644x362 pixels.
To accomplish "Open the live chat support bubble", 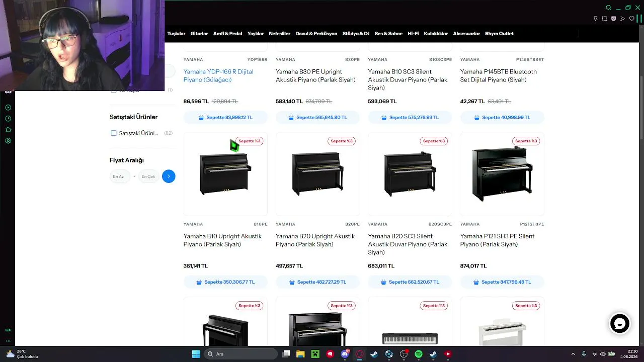I will pos(620,324).
